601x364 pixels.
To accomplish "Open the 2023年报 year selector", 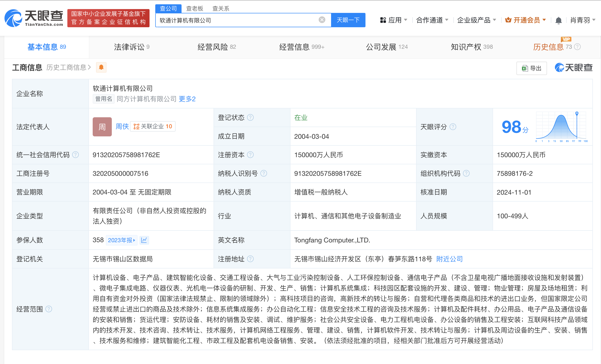I will (121, 240).
